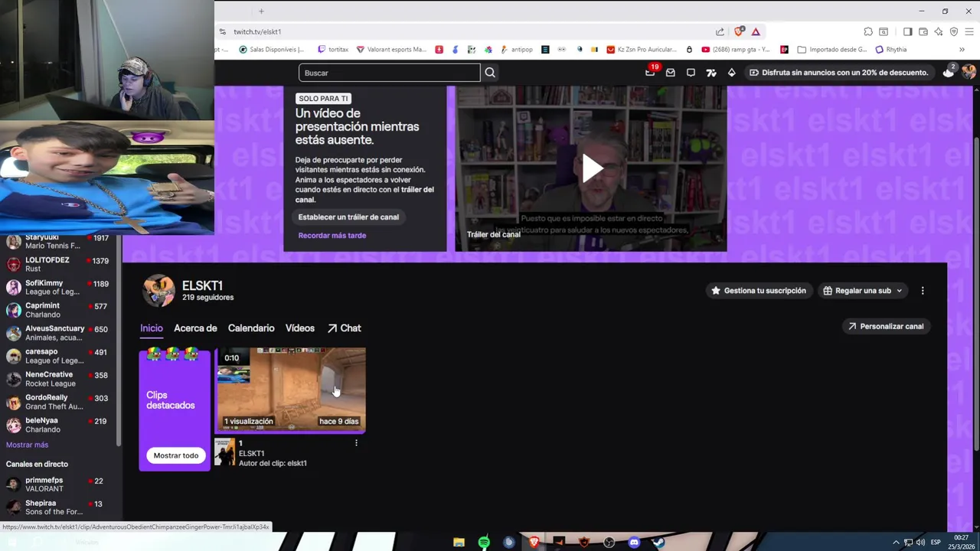
Task: Click the Personalizar canal button
Action: point(886,326)
